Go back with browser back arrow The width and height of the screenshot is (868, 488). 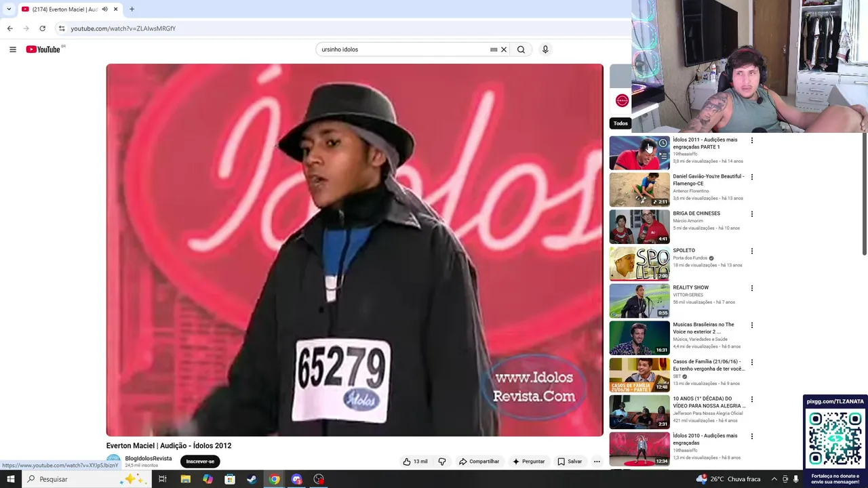click(x=9, y=28)
